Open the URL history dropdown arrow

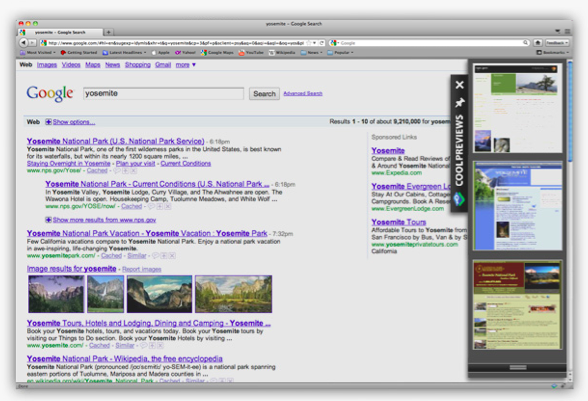pos(315,43)
